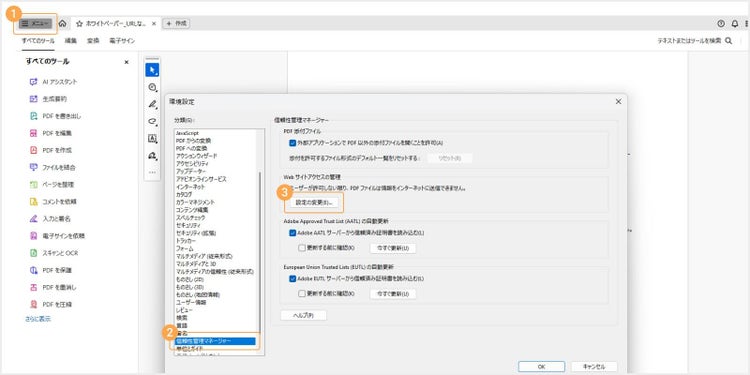
Task: Select カラーマネジメント category
Action: (195, 202)
